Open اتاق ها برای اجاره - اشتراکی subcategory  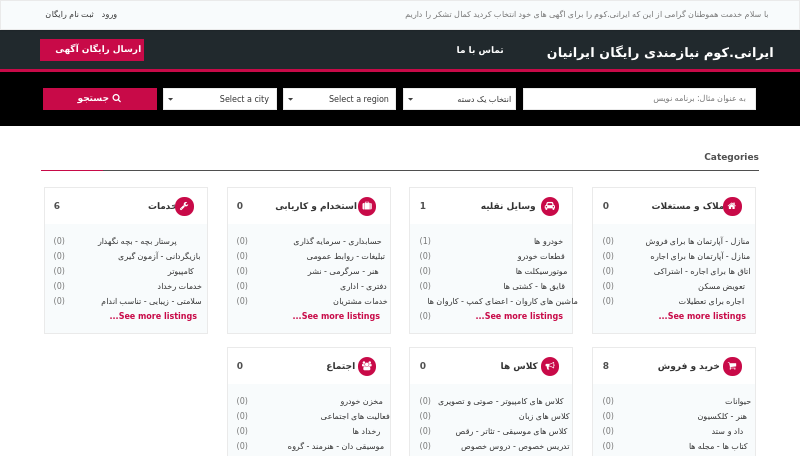[x=702, y=271]
